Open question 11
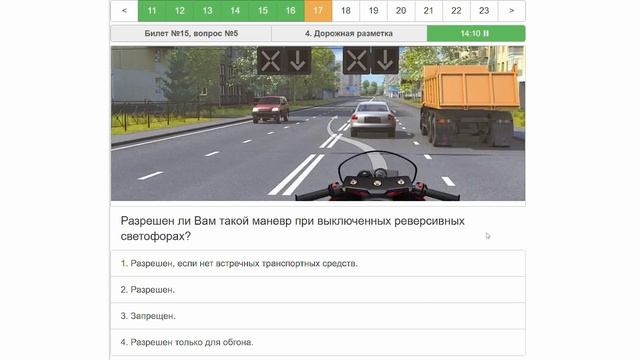 click(x=152, y=11)
